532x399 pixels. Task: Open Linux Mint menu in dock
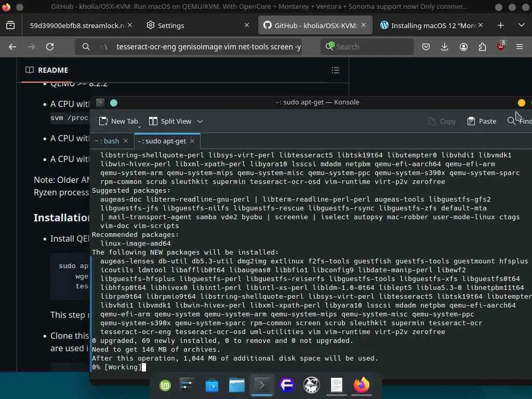point(165,385)
